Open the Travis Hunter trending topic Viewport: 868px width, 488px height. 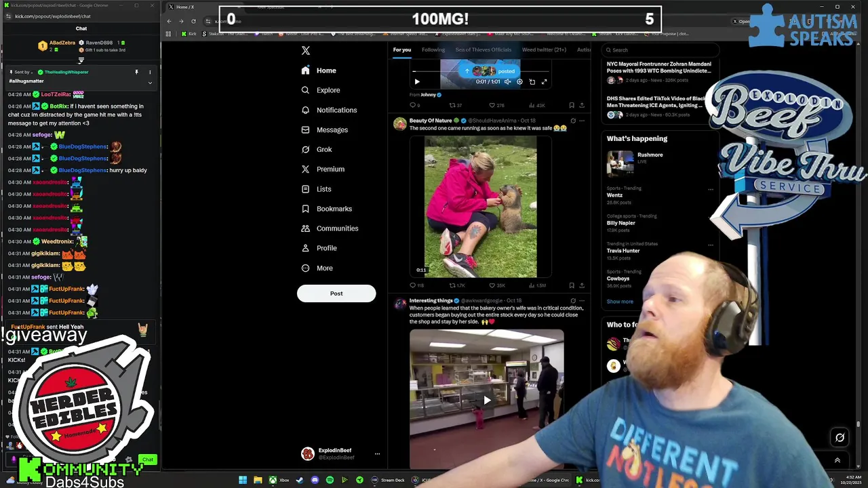point(623,251)
